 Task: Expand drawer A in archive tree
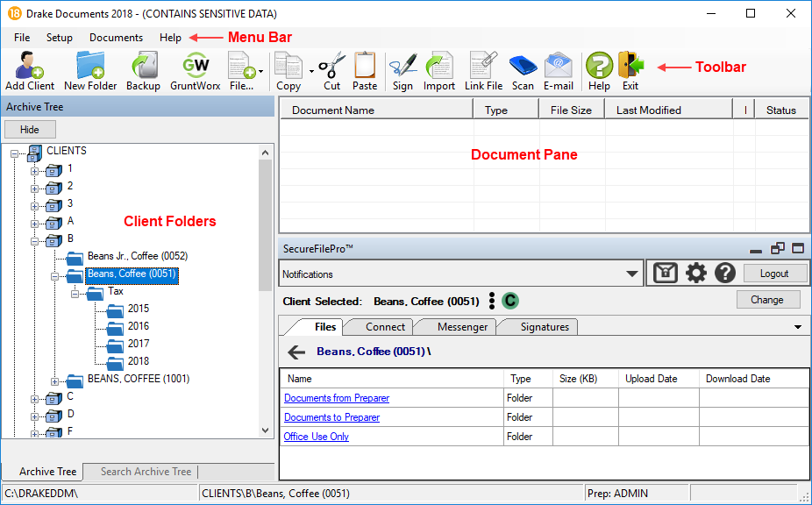[x=34, y=224]
